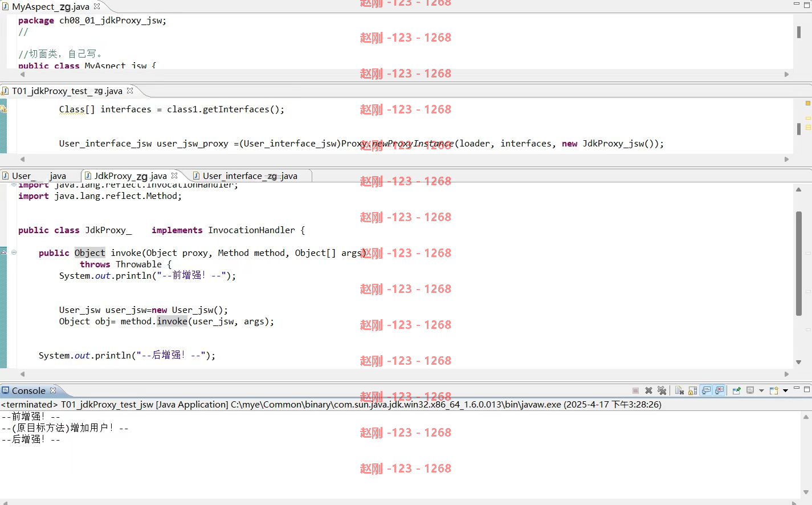Click the println "--前增强! --" statement
Viewport: 812px width, 505px height.
(147, 275)
